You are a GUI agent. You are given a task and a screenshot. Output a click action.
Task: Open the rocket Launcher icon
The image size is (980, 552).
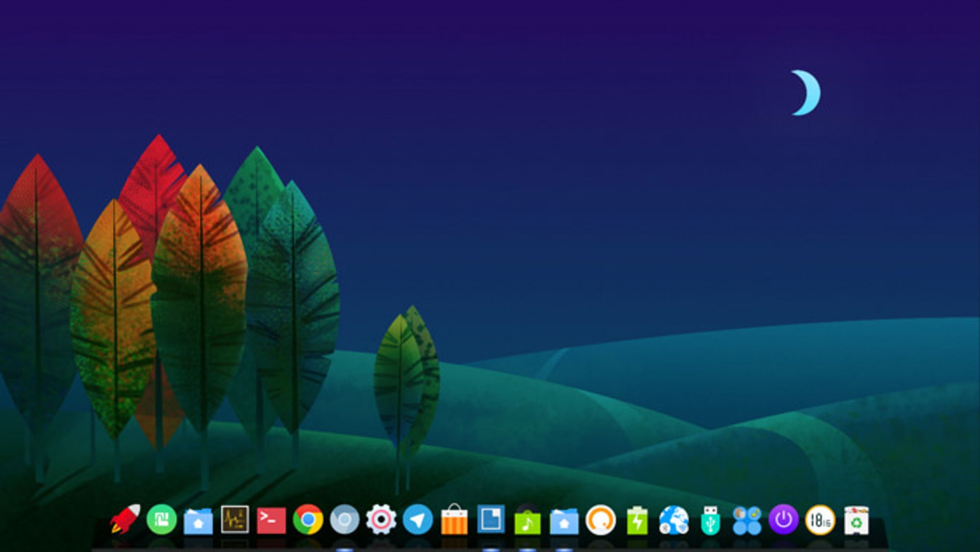[x=125, y=520]
